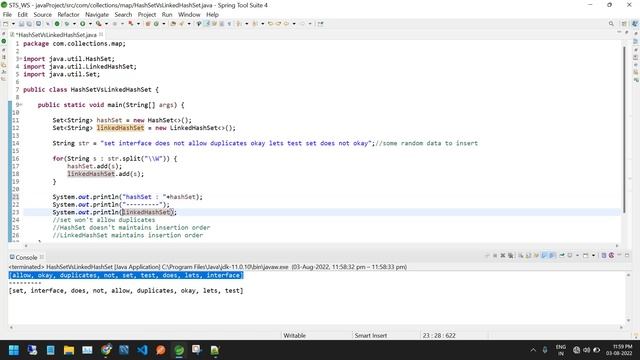Click the Save All toolbar icon
This screenshot has width=640, height=360.
click(x=29, y=24)
